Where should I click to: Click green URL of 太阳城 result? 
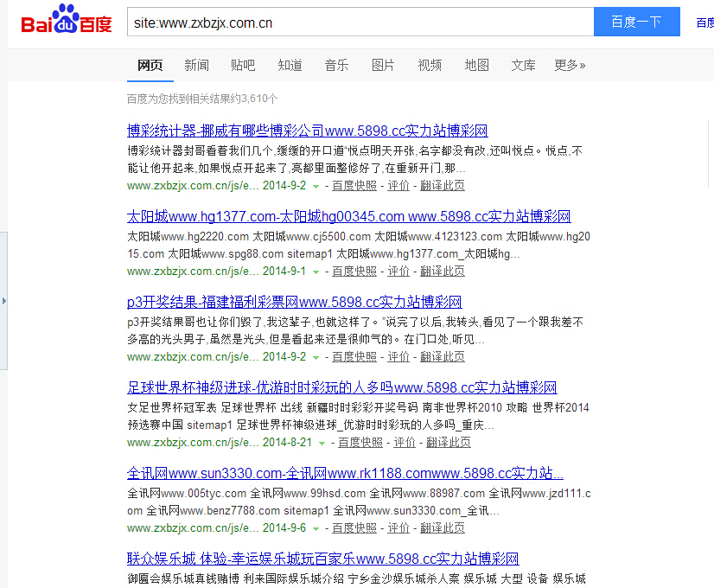(x=193, y=272)
